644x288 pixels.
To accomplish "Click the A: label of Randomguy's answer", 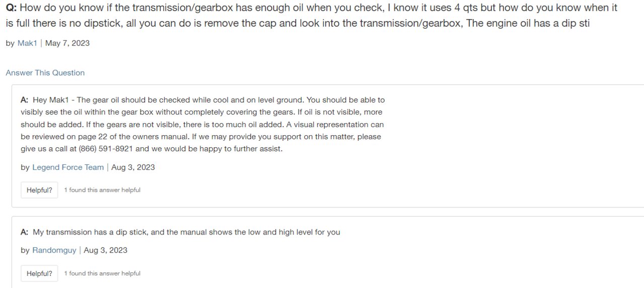I will (24, 232).
